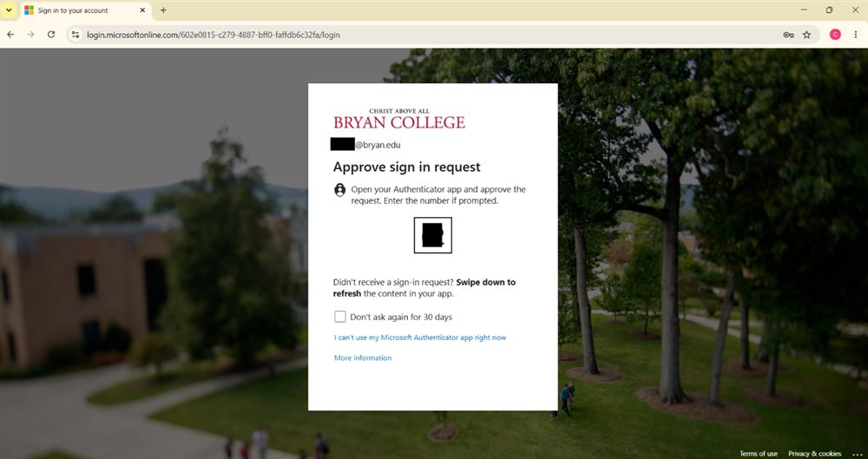Image resolution: width=868 pixels, height=459 pixels.
Task: Click the @bryan.edu account email text
Action: 378,145
